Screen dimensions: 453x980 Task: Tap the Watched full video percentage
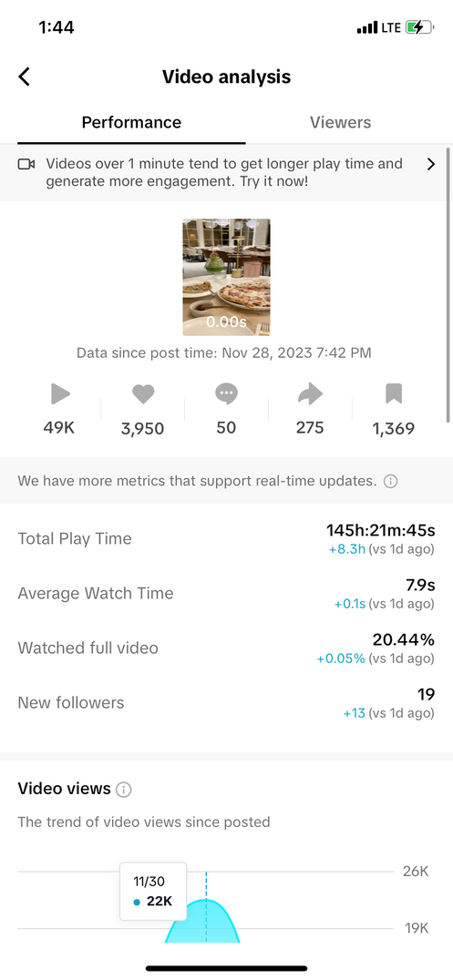(403, 640)
